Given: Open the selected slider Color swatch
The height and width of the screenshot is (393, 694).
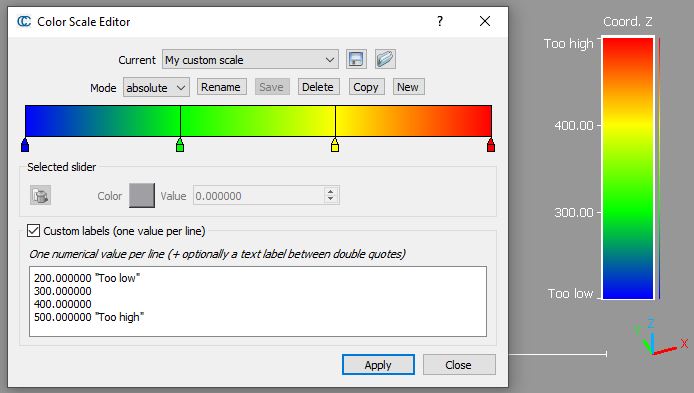Looking at the screenshot, I should 142,195.
